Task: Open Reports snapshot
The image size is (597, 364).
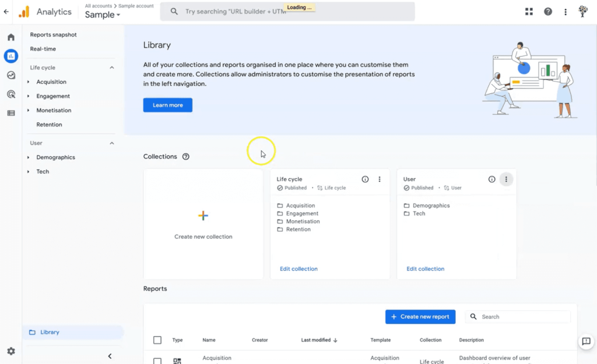Action: (x=53, y=34)
